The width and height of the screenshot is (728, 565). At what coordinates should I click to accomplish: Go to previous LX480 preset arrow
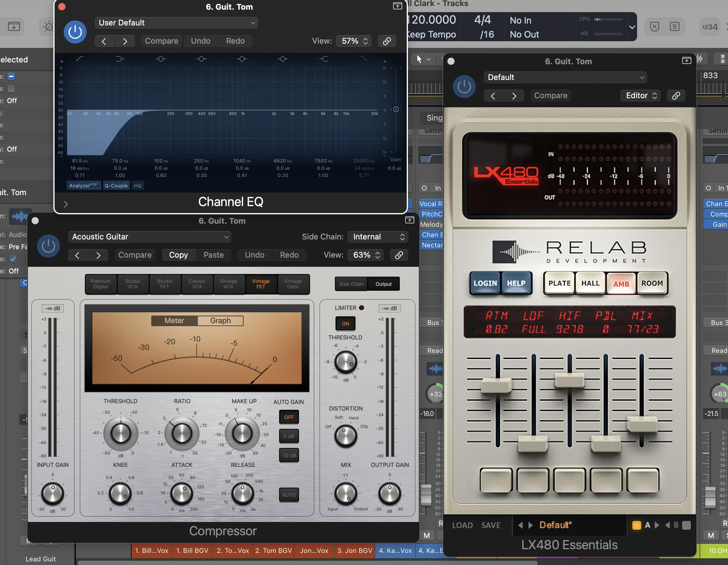coord(493,96)
